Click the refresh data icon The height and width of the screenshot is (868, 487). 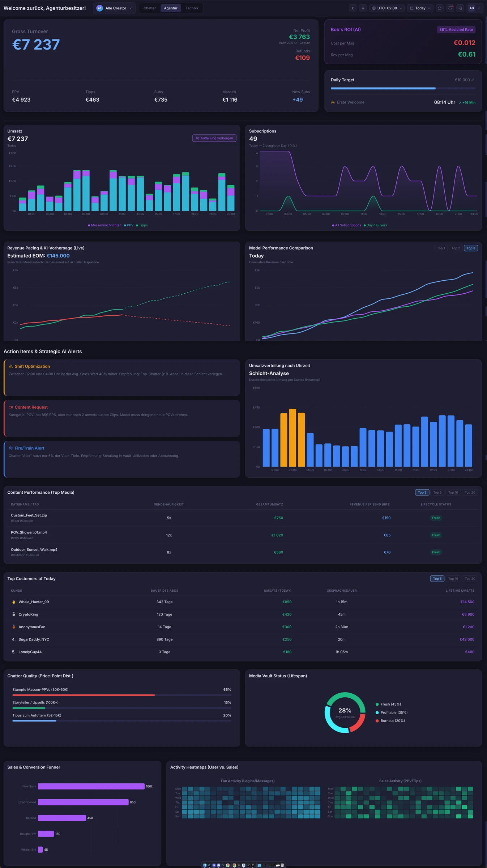[440, 8]
